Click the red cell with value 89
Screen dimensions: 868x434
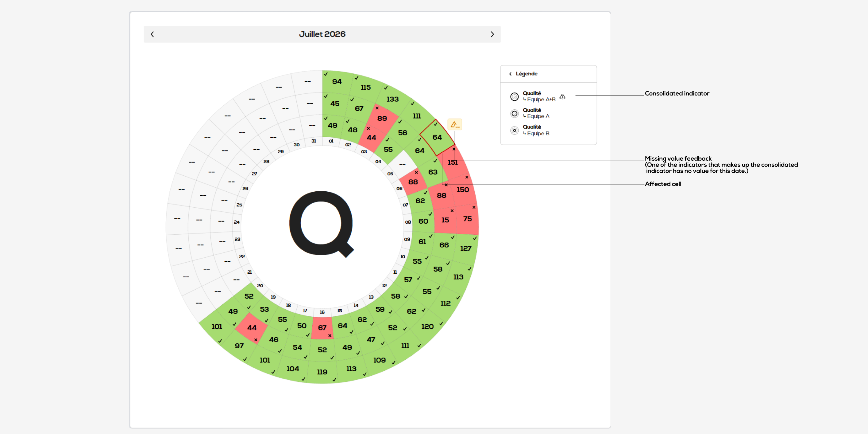(x=382, y=118)
